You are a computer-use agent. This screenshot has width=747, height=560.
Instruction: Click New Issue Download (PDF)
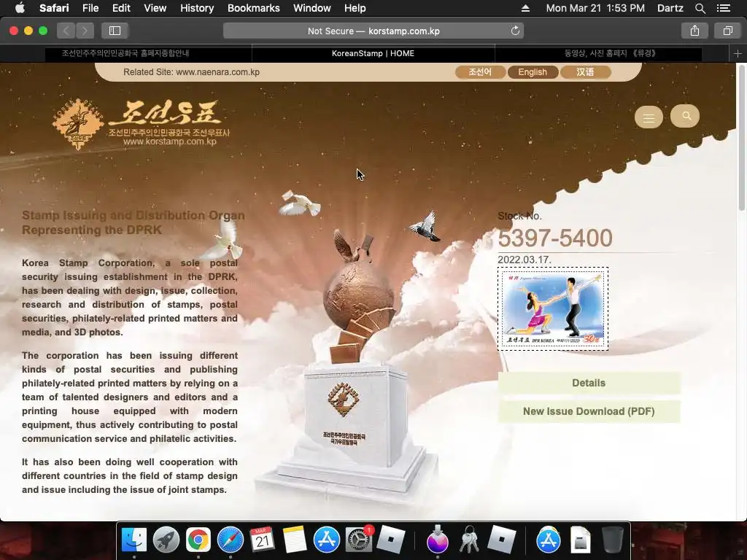(589, 411)
